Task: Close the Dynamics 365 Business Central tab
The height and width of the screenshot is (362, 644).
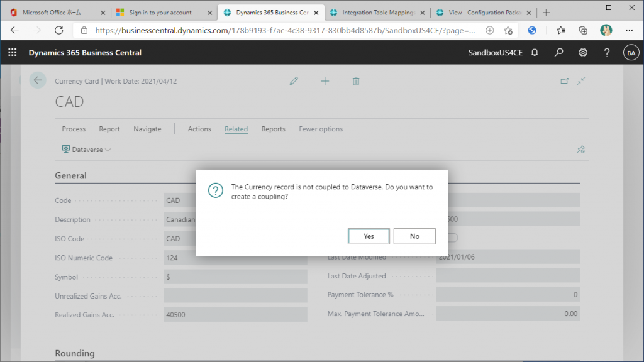Action: coord(316,13)
